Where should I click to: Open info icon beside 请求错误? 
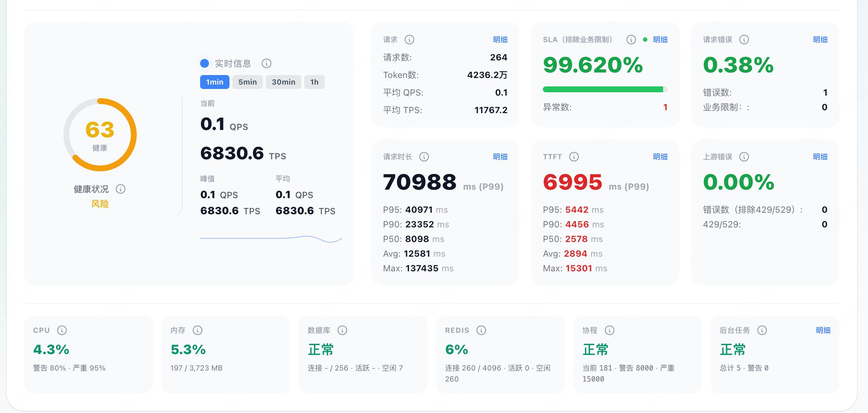744,40
